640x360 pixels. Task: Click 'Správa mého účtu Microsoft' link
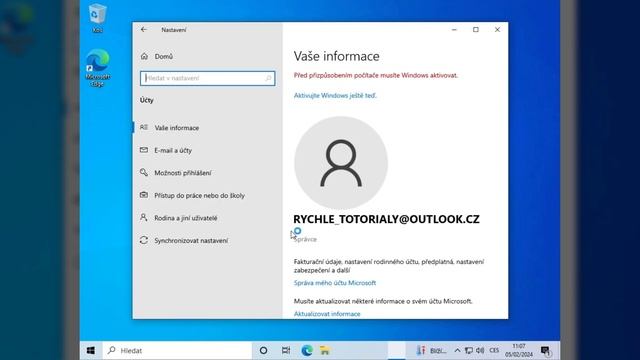335,282
